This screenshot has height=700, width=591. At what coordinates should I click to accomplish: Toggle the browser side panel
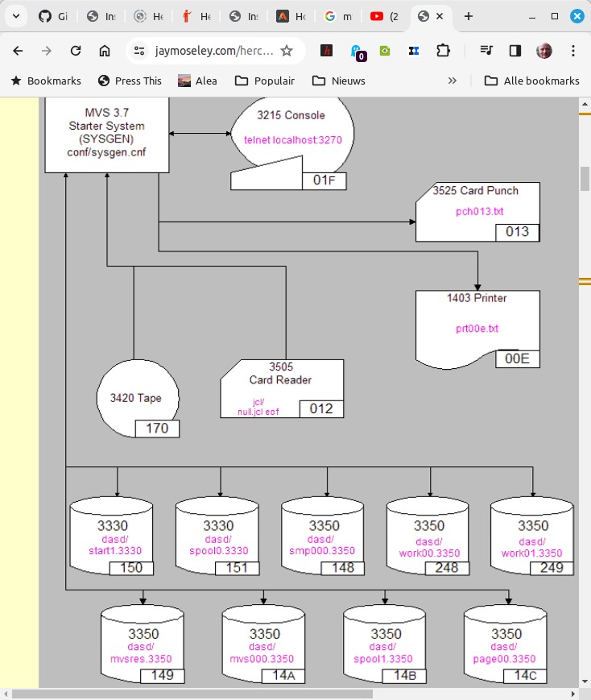(x=515, y=51)
